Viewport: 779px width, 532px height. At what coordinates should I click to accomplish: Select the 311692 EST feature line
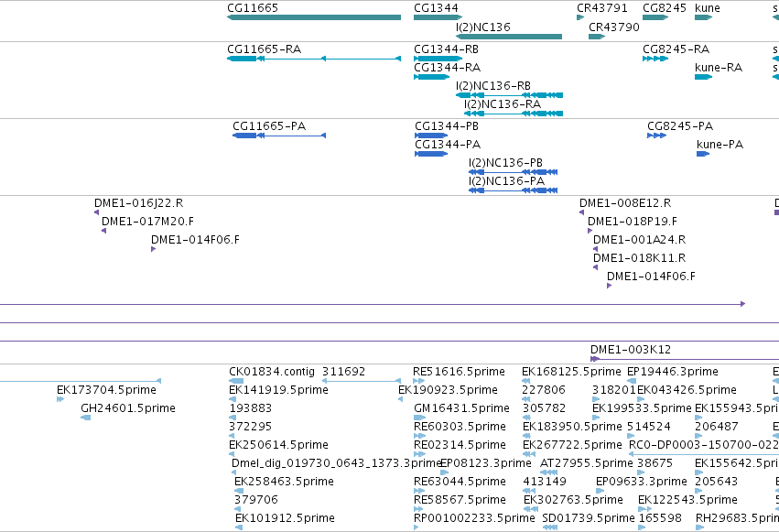click(362, 381)
